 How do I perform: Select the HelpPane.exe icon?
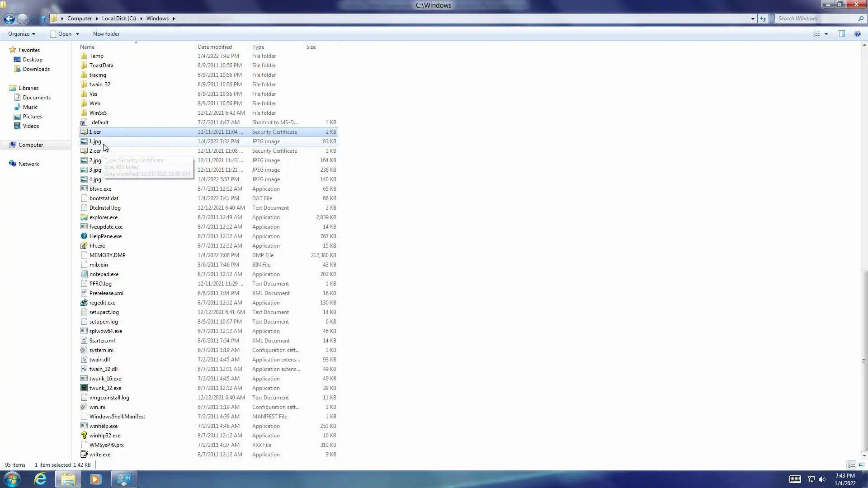tap(84, 236)
